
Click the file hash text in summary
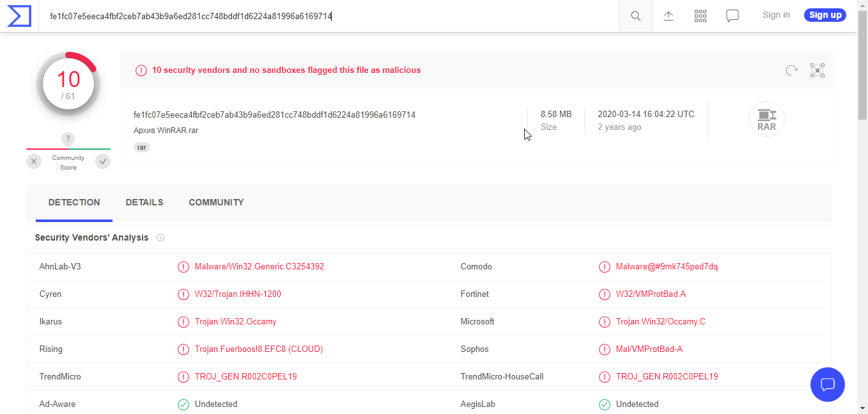tap(274, 115)
